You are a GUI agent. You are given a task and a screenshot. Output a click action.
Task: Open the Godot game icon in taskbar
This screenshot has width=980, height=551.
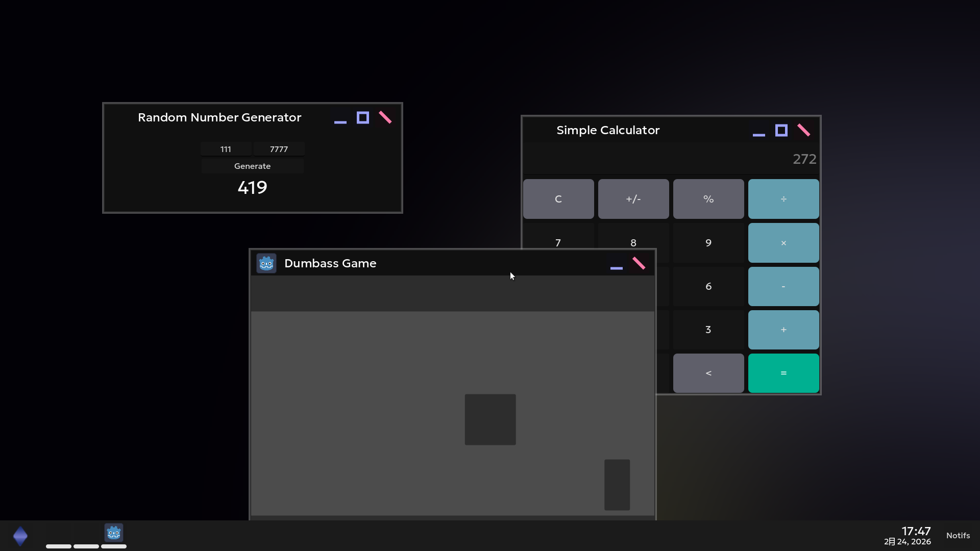(113, 533)
